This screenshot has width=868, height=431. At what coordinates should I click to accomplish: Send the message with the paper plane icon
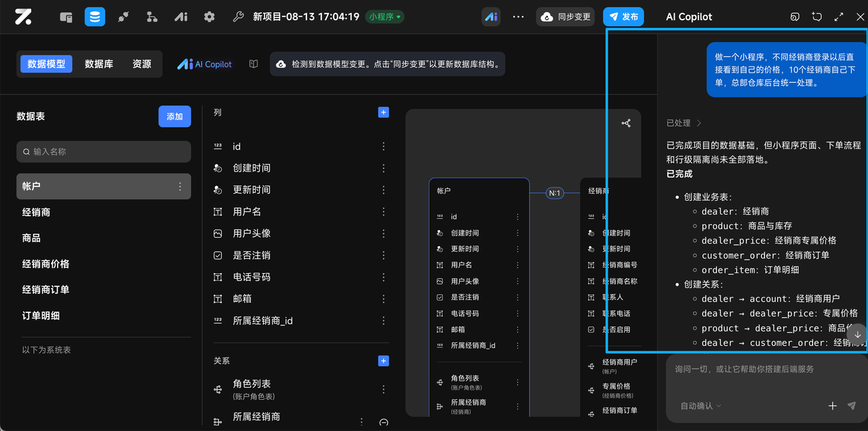852,406
